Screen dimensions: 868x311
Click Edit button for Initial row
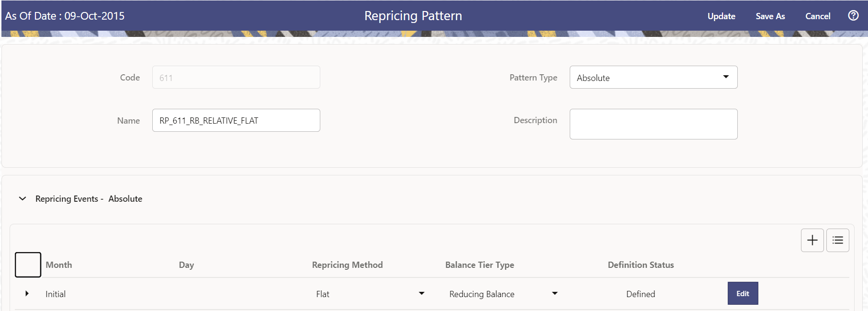point(743,293)
